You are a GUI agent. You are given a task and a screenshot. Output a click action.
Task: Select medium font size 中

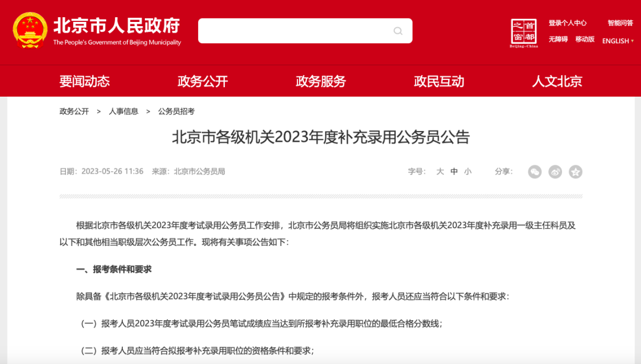(x=454, y=171)
